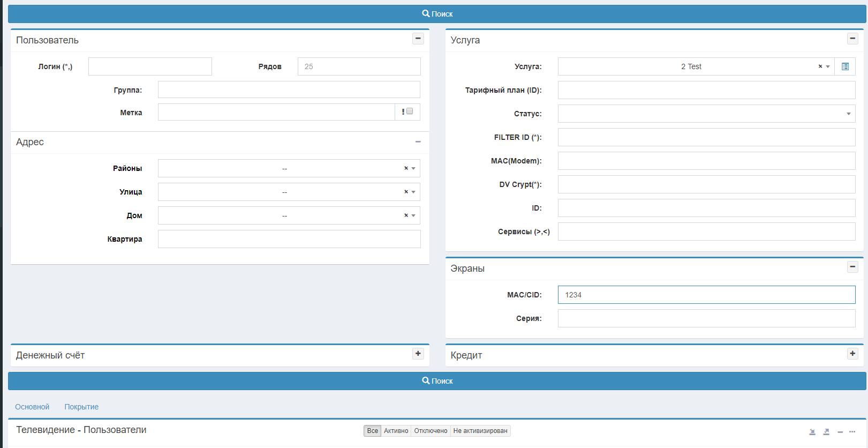Open the three-dots table options menu
Viewport: 868px width, 448px height.
tap(852, 432)
